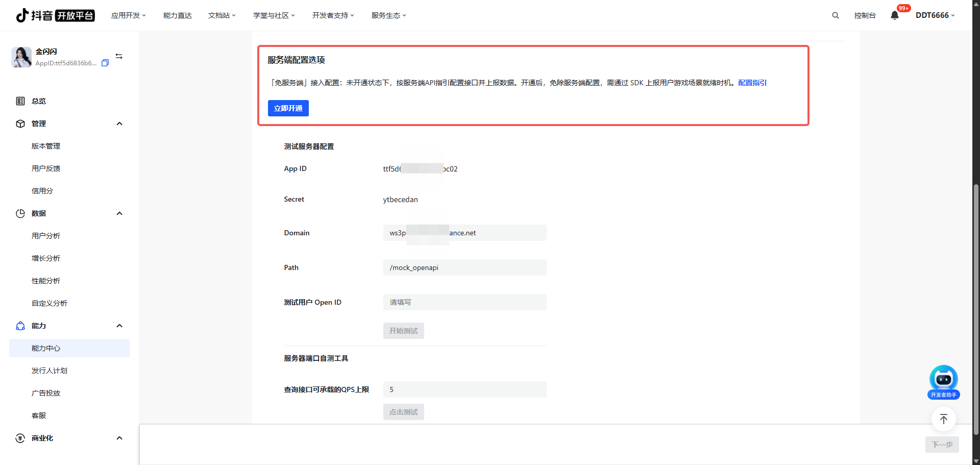980x465 pixels.
Task: Click the back-to-top arrow button
Action: pos(943,419)
